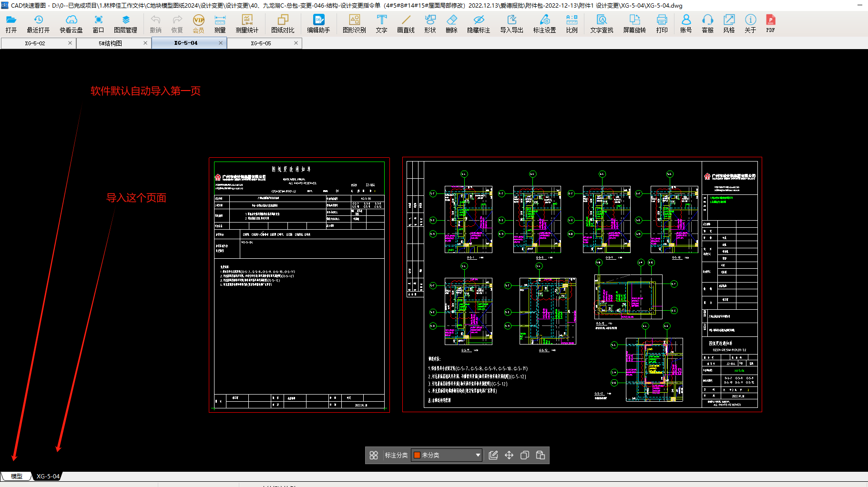Close the XG-5-05 tab

click(296, 43)
